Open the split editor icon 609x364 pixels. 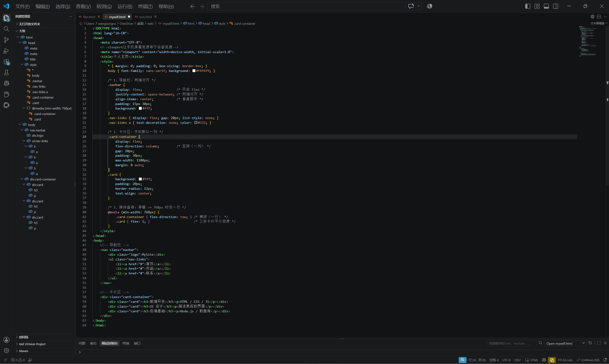(599, 17)
